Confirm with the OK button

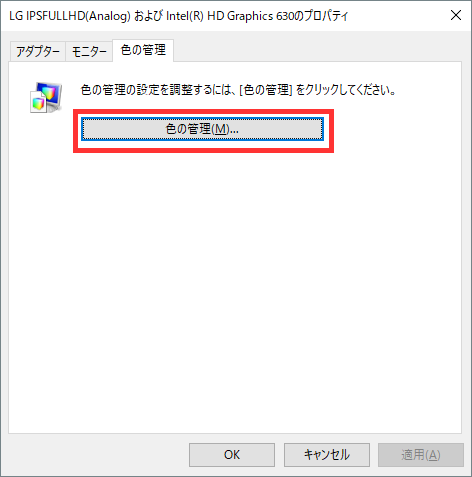coord(232,455)
